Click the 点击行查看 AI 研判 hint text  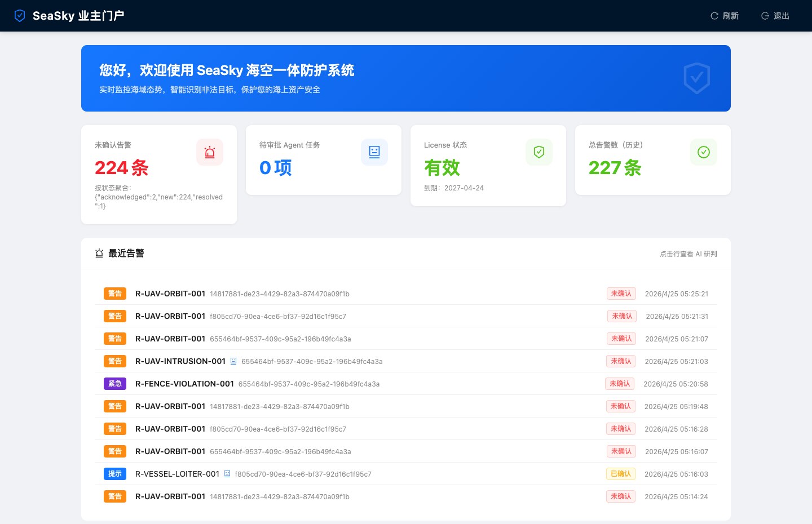[x=689, y=254]
